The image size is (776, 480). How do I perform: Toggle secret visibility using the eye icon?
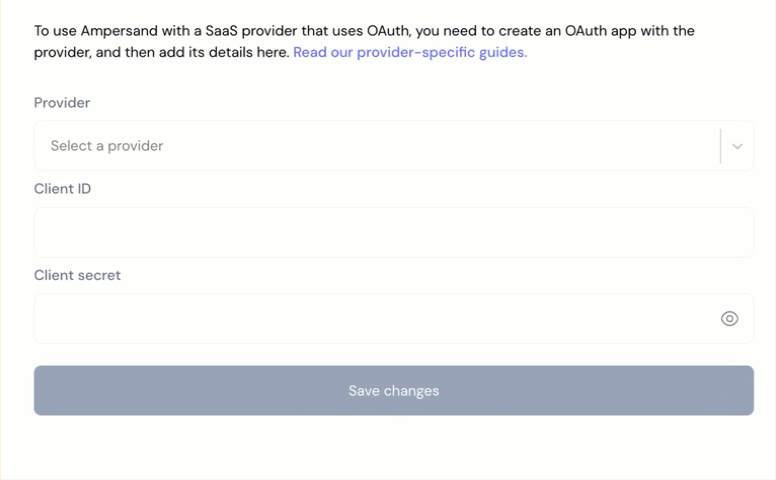pos(729,318)
